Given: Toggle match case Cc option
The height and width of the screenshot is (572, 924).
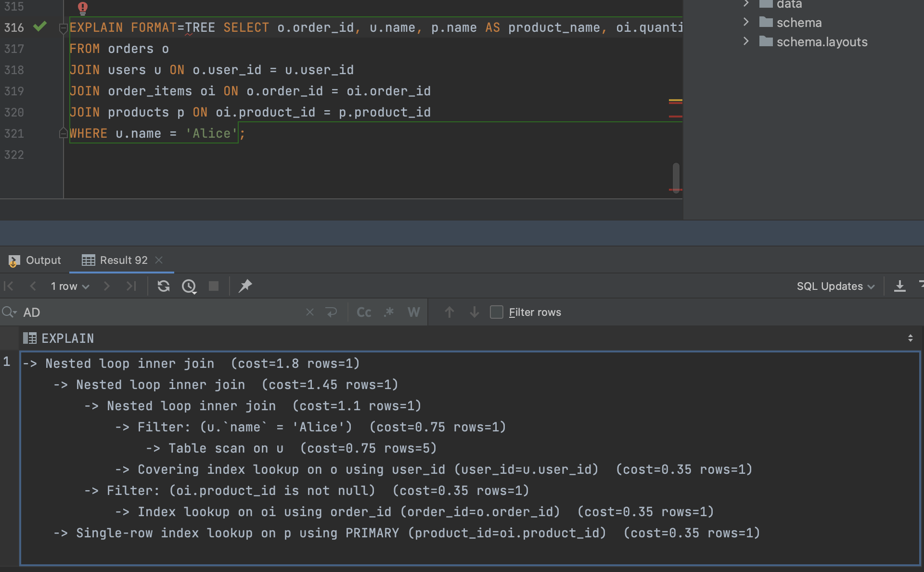Looking at the screenshot, I should pyautogui.click(x=364, y=312).
